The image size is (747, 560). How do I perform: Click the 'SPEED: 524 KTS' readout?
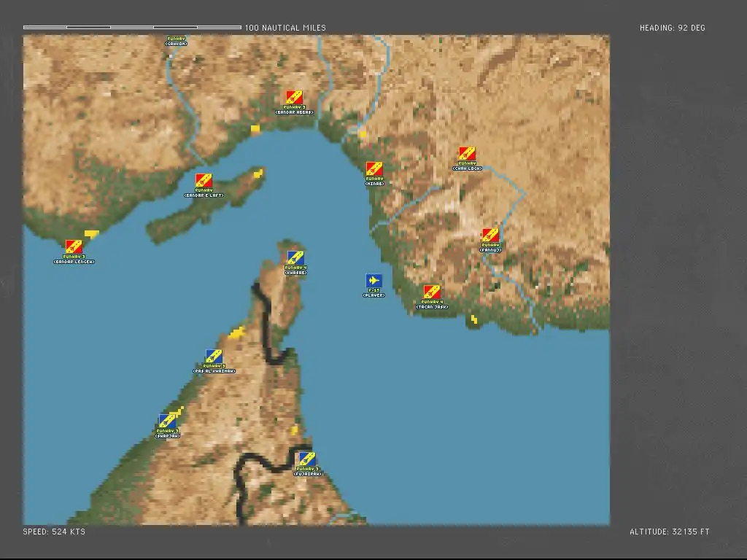pyautogui.click(x=54, y=532)
